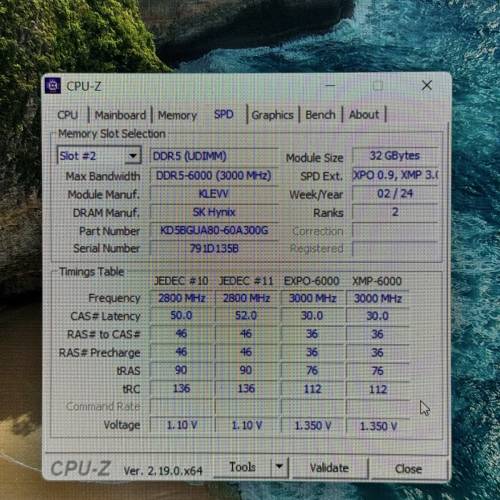The width and height of the screenshot is (500, 500).
Task: Click the 32 GBytes module size value
Action: click(395, 155)
